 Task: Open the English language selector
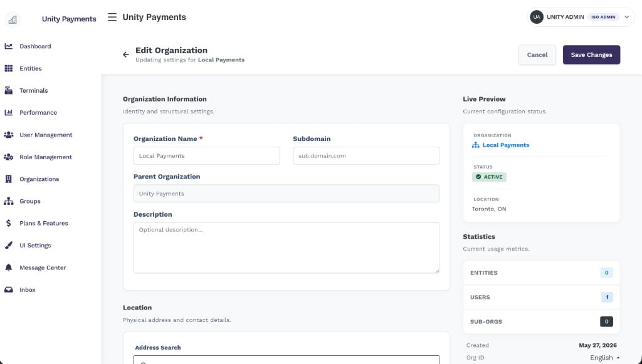click(605, 358)
